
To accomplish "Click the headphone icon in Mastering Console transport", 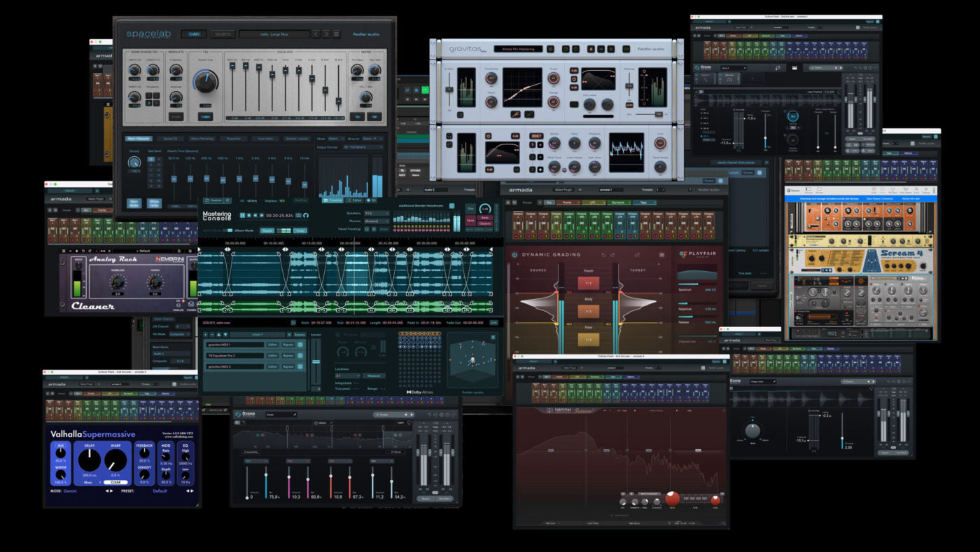I will click(307, 216).
